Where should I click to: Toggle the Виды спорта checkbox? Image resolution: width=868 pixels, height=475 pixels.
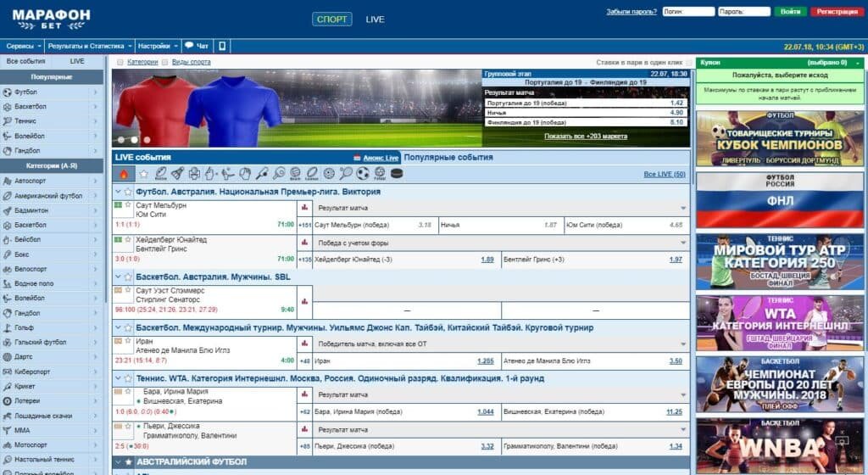tap(164, 62)
